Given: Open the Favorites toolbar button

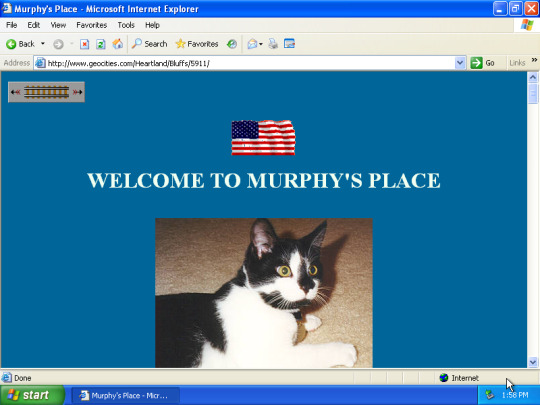Looking at the screenshot, I should coord(197,44).
